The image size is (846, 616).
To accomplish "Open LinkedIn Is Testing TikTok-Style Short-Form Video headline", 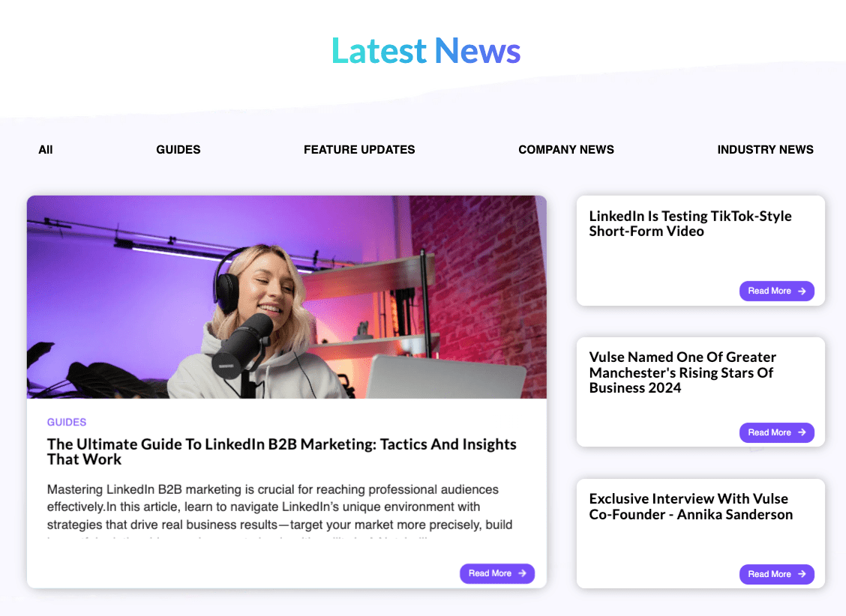I will click(690, 223).
